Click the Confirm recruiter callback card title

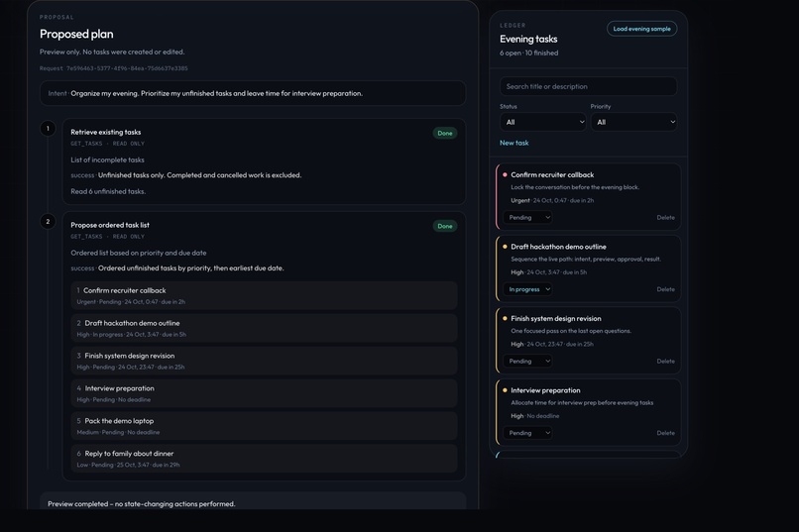coord(552,174)
